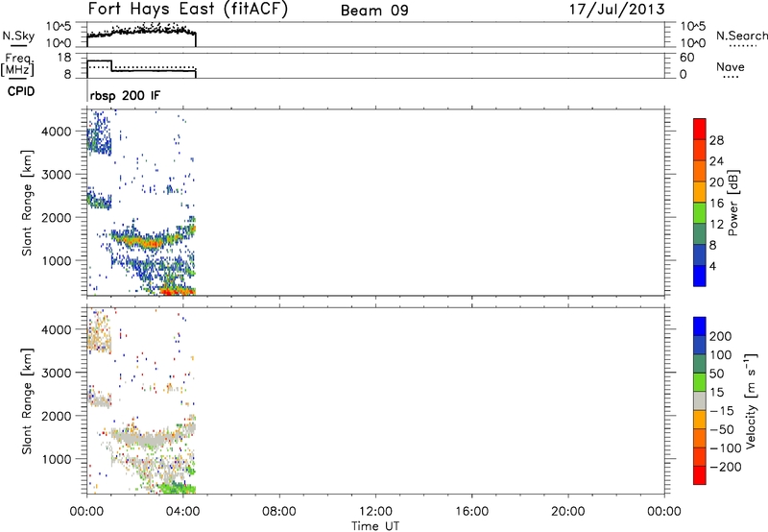Click the '60' Nave axis tick label
The height and width of the screenshot is (532, 768).
pyautogui.click(x=687, y=58)
